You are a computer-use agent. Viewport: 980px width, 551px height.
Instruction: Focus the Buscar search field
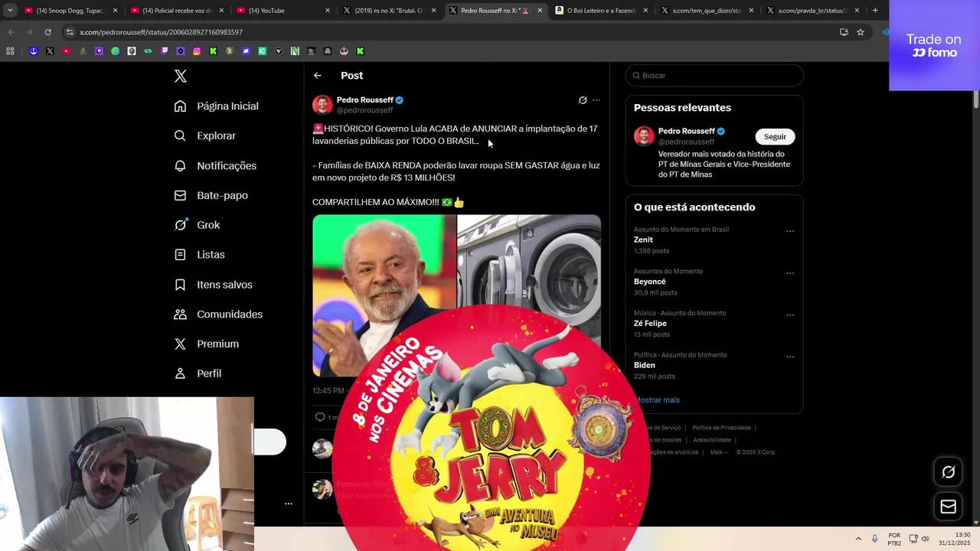coord(714,76)
